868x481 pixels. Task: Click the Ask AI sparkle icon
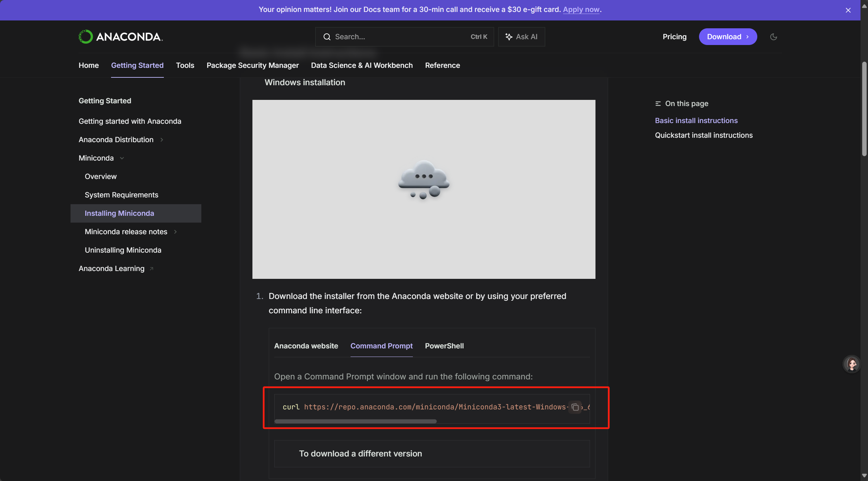[509, 37]
